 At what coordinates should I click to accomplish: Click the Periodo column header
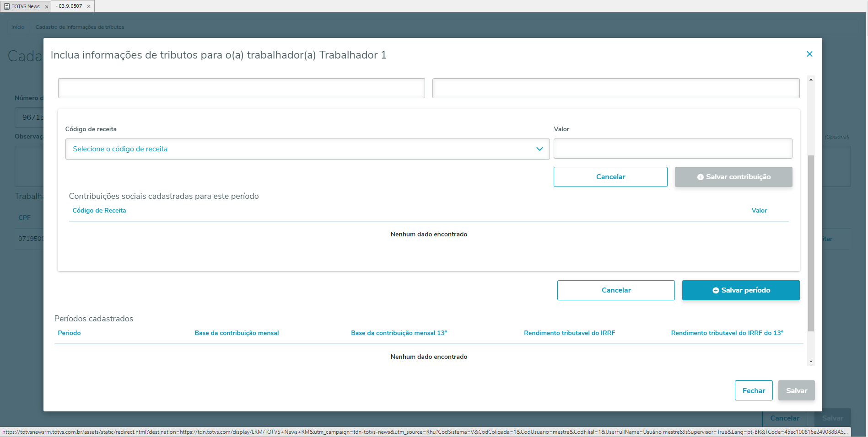pos(69,333)
